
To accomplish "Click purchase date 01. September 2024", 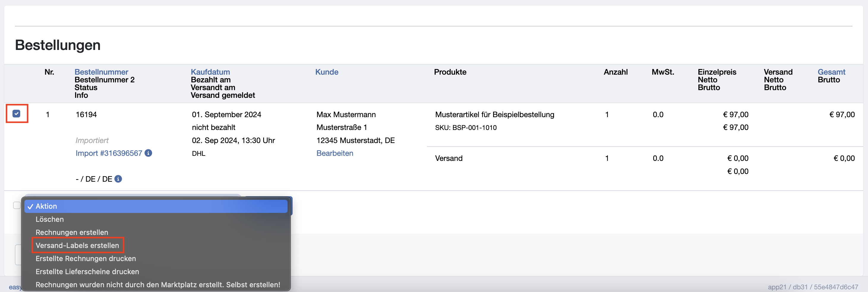I will point(226,115).
